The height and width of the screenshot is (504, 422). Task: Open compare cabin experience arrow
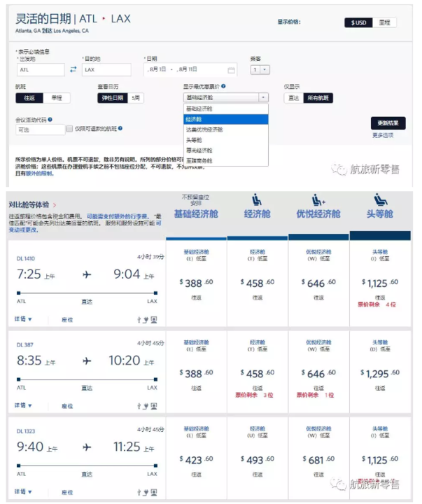(x=55, y=205)
